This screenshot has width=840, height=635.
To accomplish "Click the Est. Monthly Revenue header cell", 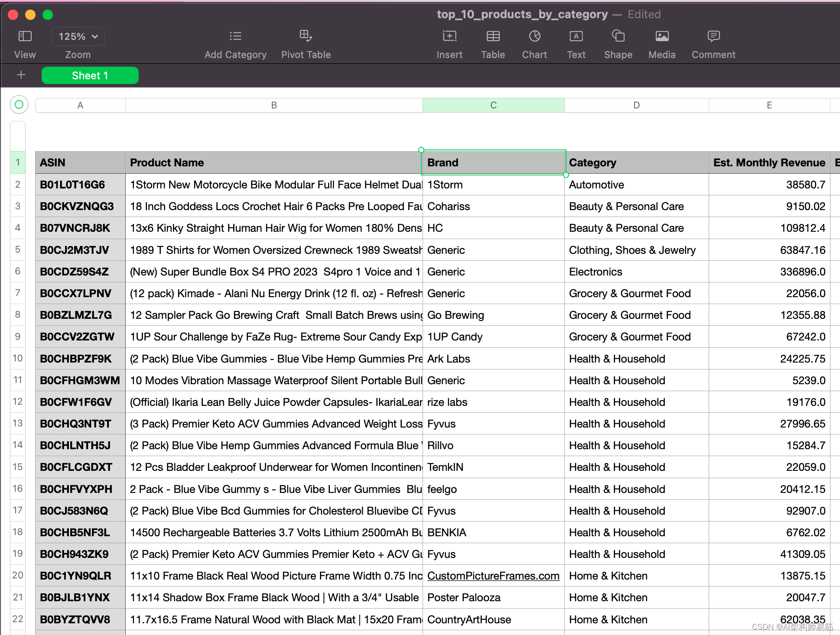I will click(x=769, y=162).
